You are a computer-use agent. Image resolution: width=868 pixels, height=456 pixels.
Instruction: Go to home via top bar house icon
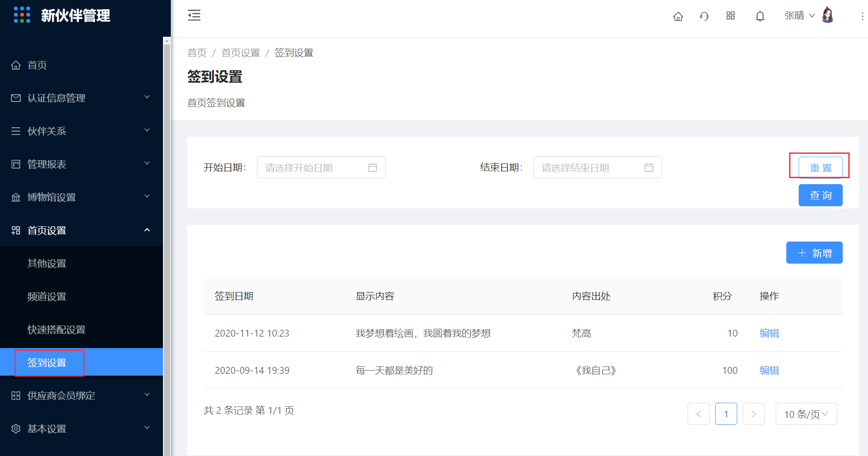pos(678,17)
